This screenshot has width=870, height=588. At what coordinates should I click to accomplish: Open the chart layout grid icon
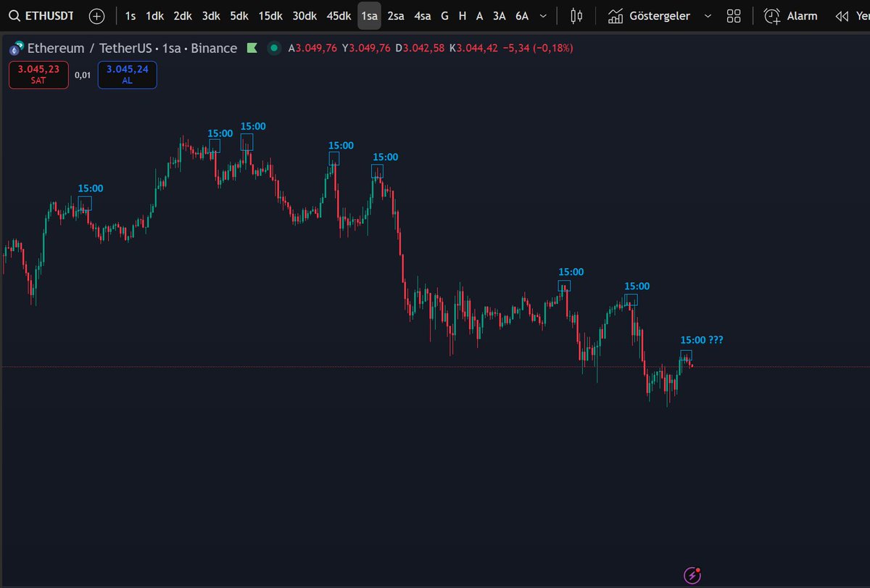(x=733, y=15)
